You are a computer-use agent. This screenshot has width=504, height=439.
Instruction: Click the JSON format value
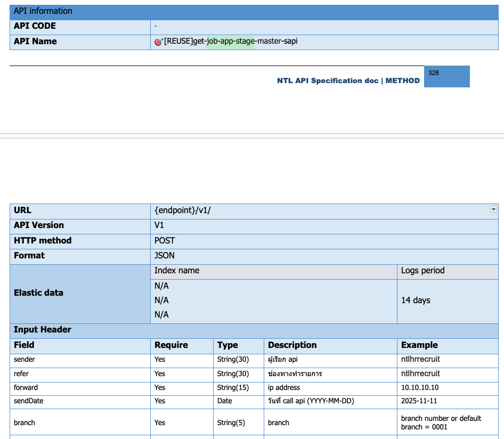point(165,256)
